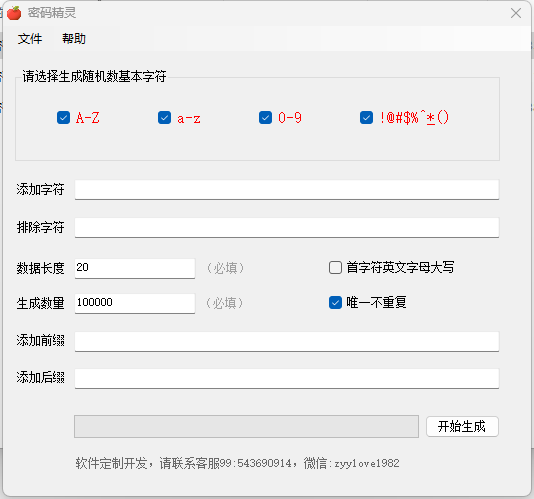Click the 软件定制开发 contact info text
Image resolution: width=534 pixels, height=499 pixels.
(x=237, y=463)
